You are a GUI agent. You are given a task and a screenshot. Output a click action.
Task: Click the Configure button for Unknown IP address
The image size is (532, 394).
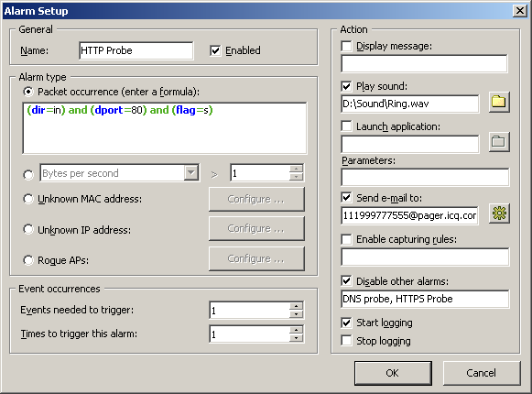pyautogui.click(x=256, y=228)
